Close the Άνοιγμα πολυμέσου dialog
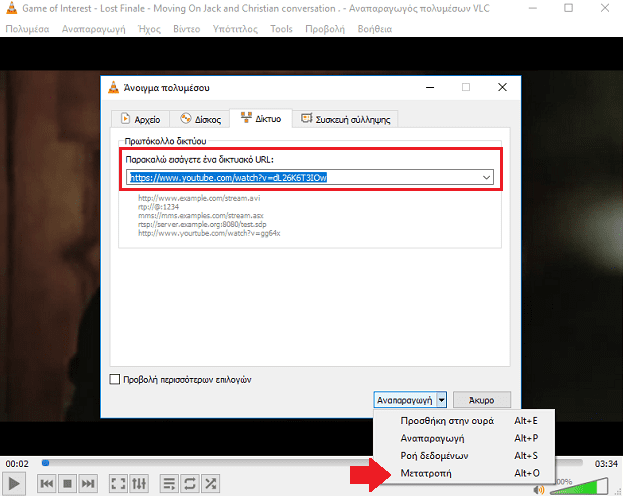 click(x=502, y=87)
